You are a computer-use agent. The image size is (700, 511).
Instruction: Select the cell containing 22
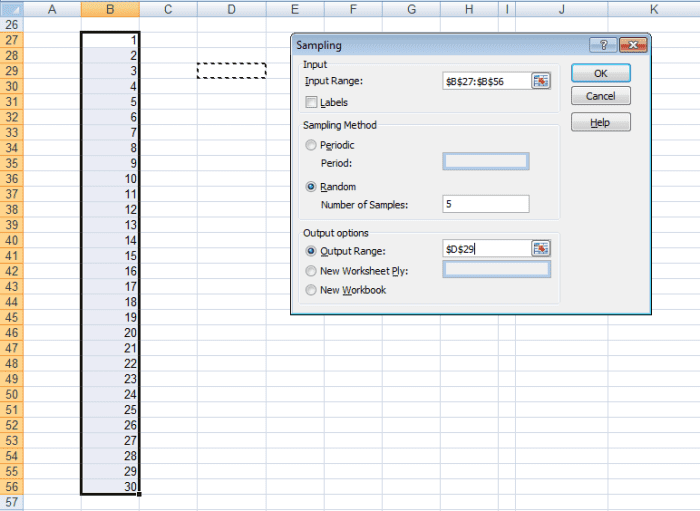click(110, 363)
